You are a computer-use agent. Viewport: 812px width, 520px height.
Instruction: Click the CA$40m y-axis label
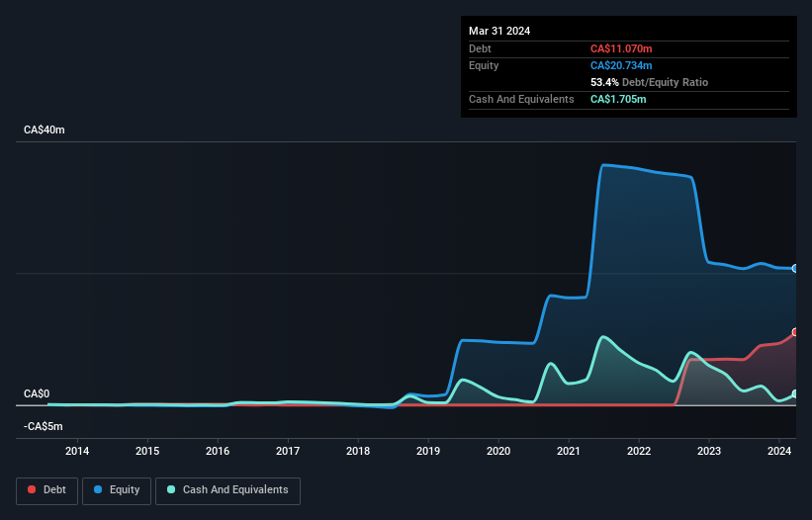click(45, 130)
